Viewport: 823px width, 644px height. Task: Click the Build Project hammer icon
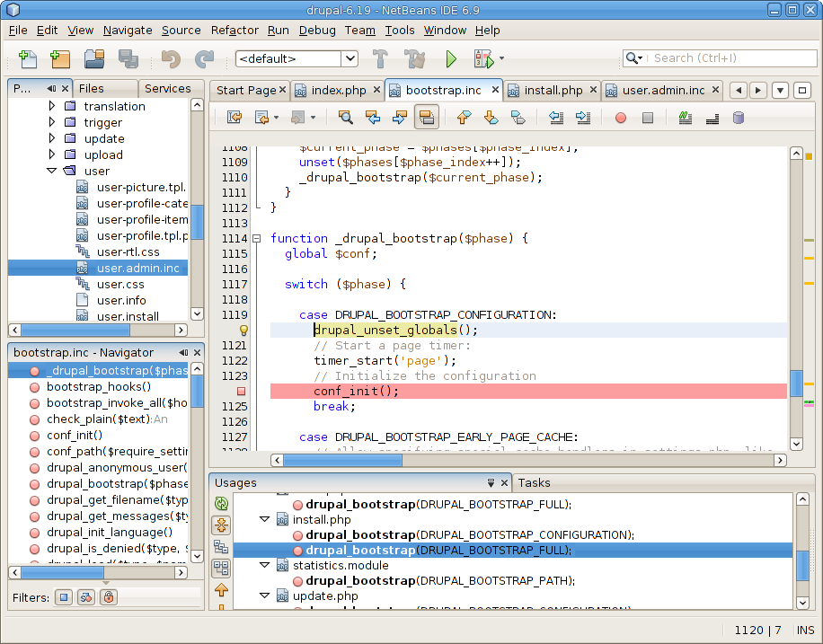381,58
